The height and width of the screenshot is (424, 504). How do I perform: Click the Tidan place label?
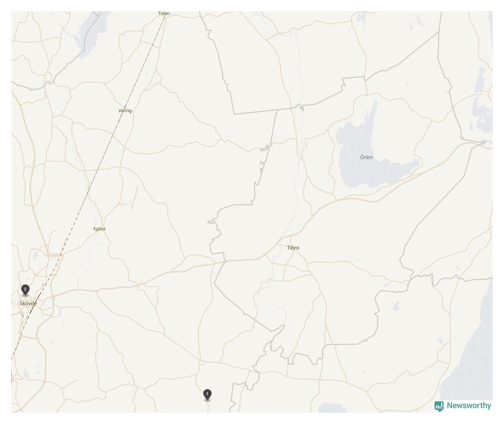tap(164, 14)
